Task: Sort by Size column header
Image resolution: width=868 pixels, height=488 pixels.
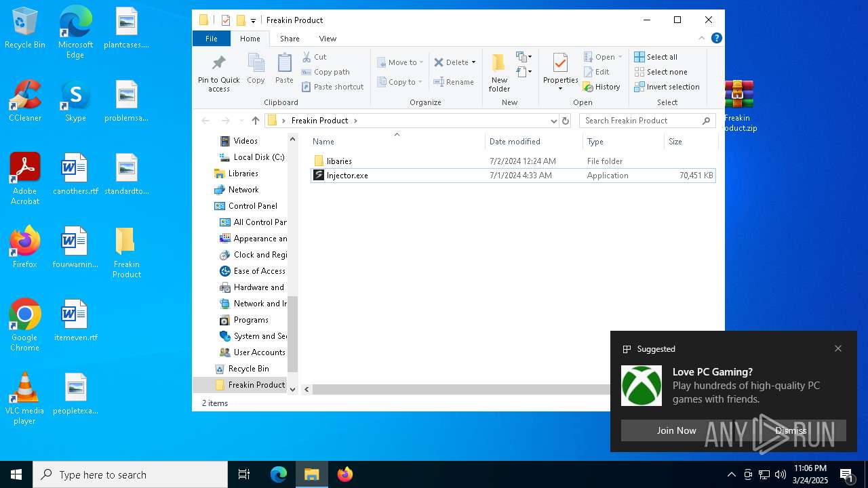Action: 691,142
